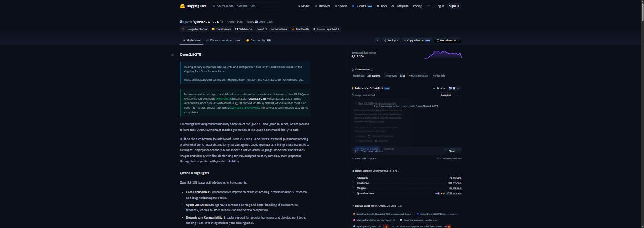Open the Qwen organization link
This screenshot has width=644, height=228.
tap(187, 22)
